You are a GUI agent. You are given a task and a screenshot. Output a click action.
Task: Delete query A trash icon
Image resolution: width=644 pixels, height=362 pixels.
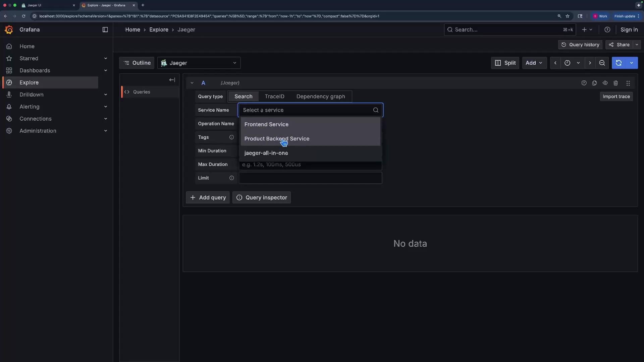pyautogui.click(x=616, y=83)
